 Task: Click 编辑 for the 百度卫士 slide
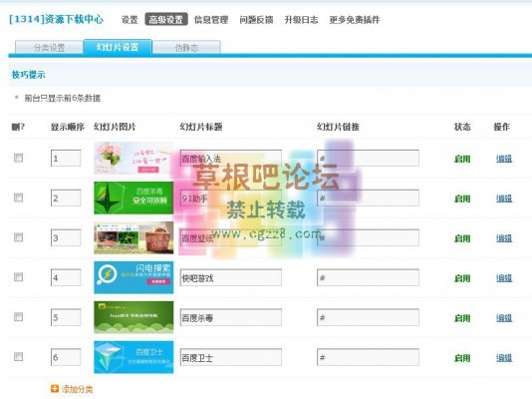pos(504,357)
